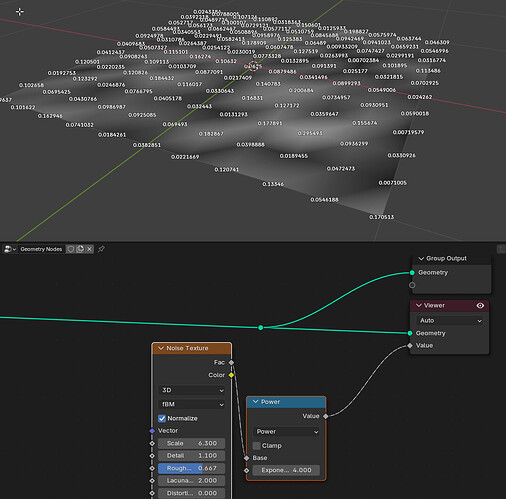506x499 pixels.
Task: Click viewport value 0.0546188
Action: pyautogui.click(x=324, y=200)
